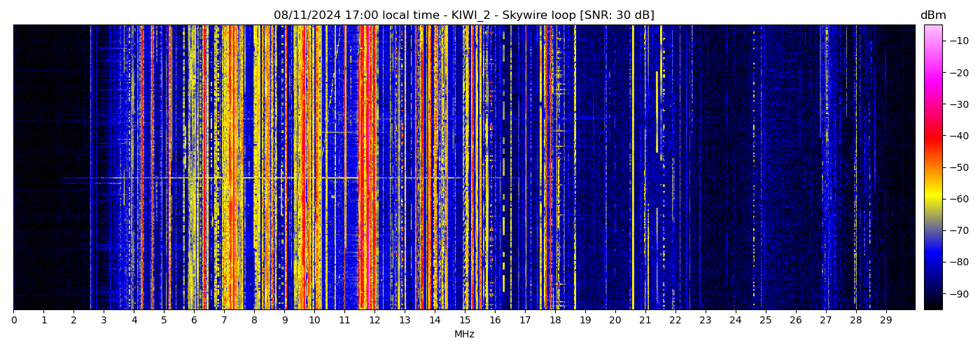
Task: Click the dBm colorbar title
Action: pyautogui.click(x=932, y=15)
